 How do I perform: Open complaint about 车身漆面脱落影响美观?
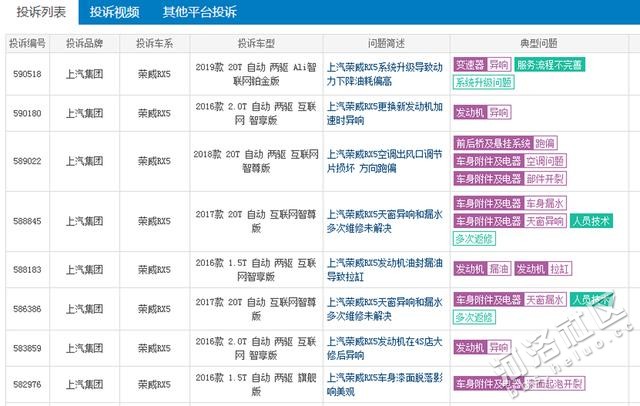point(384,384)
